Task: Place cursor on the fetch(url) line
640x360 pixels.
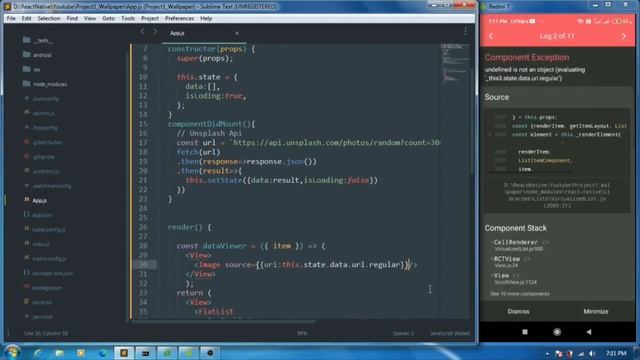Action: [x=198, y=152]
